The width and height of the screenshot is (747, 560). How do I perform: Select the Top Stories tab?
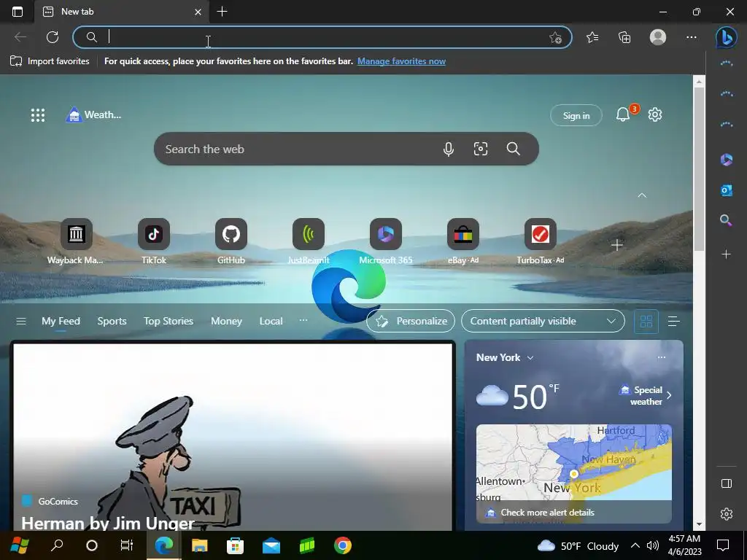(x=169, y=321)
